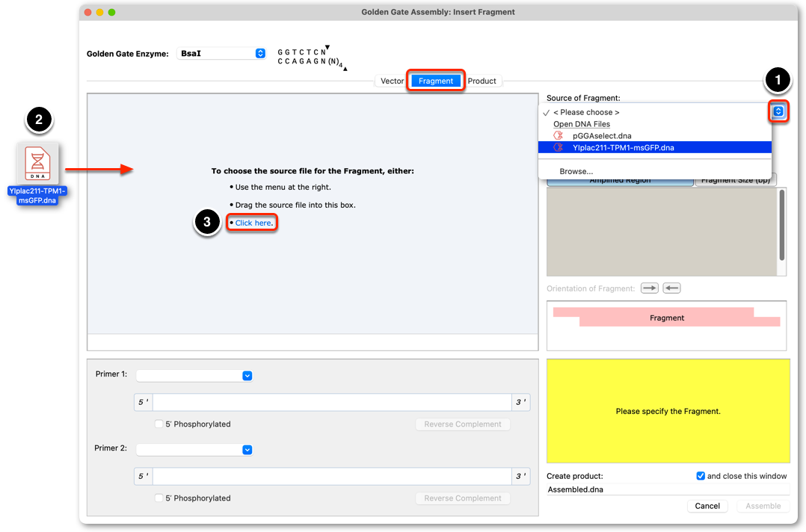Choose the '< Please choose >' menu entry
This screenshot has height=532, width=806.
654,112
